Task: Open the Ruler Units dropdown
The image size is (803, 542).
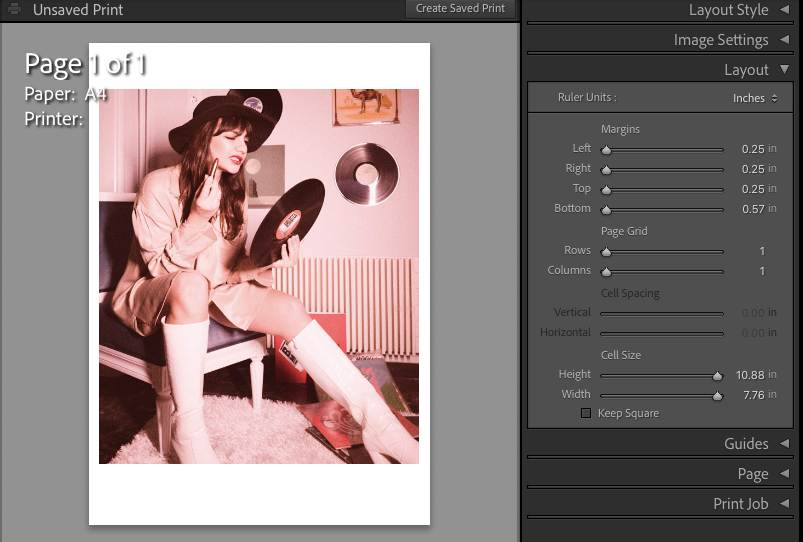Action: (x=755, y=98)
